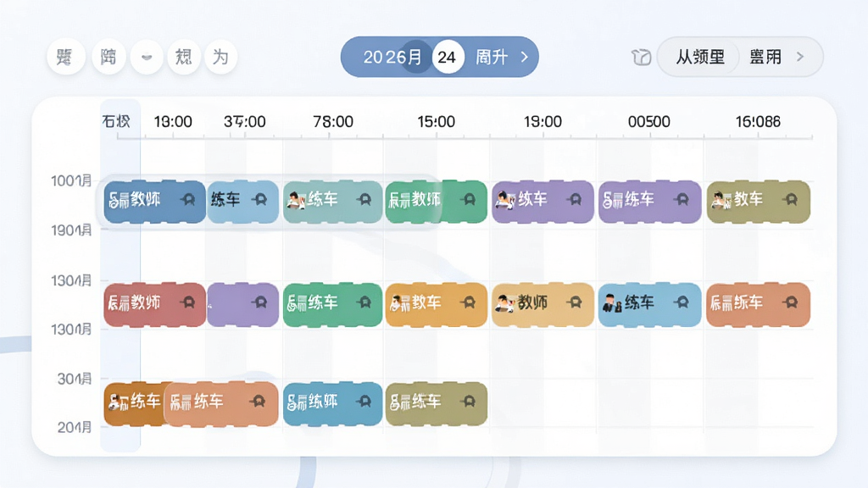Click badge icon on the unlabeled purple card
868x488 pixels.
pyautogui.click(x=259, y=302)
